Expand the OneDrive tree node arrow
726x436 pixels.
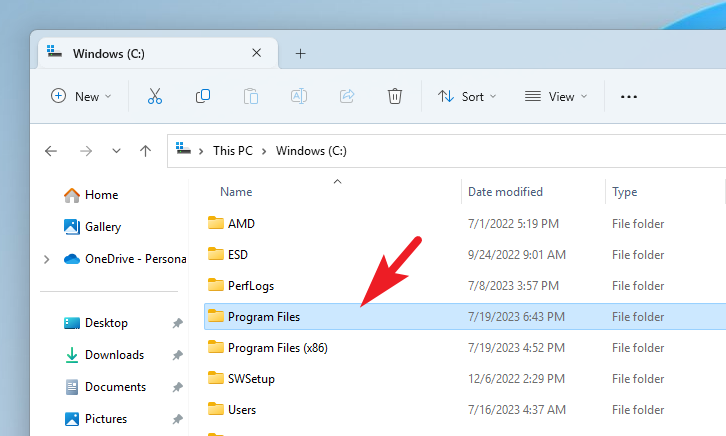(x=46, y=259)
